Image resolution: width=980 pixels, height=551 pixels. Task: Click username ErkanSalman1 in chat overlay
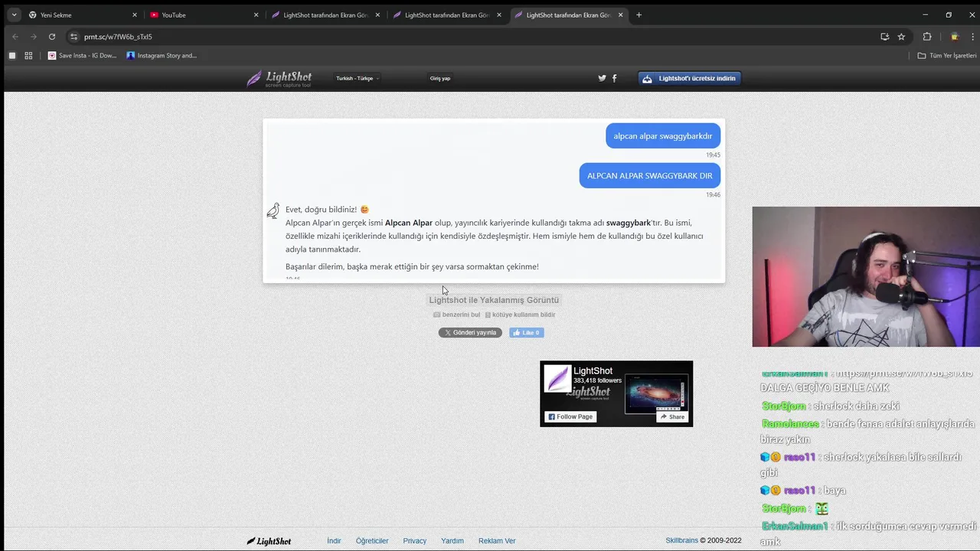(x=795, y=527)
